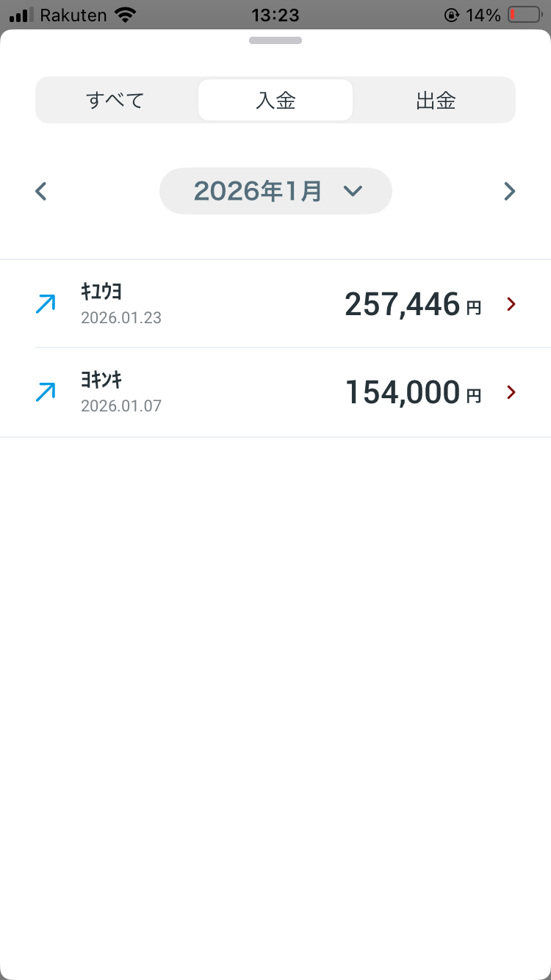
Task: Open the ヨキンキ transaction name
Action: click(x=101, y=380)
